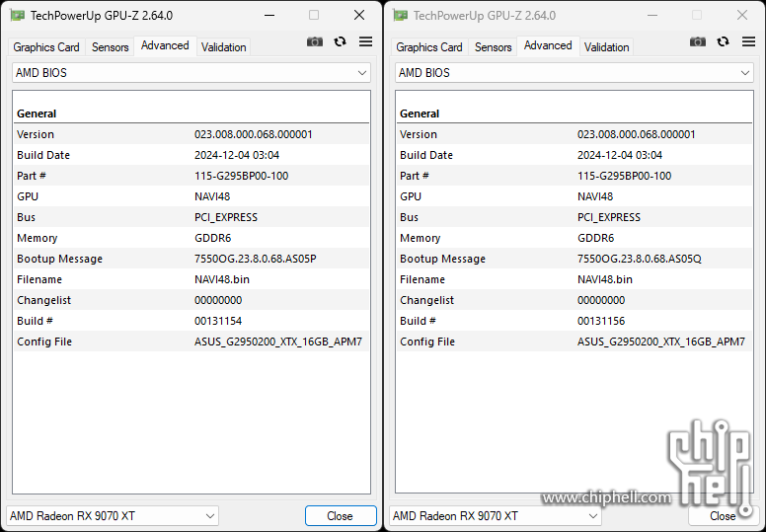This screenshot has height=532, width=766.
Task: Click GPU-Z app icon in right title bar
Action: [x=401, y=16]
